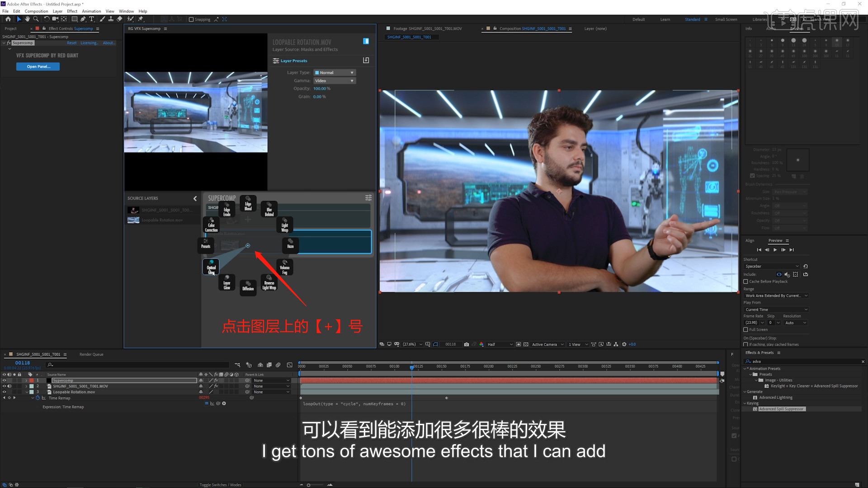Select the Pan Behind anchor point tool
The image size is (868, 488).
pos(64,19)
